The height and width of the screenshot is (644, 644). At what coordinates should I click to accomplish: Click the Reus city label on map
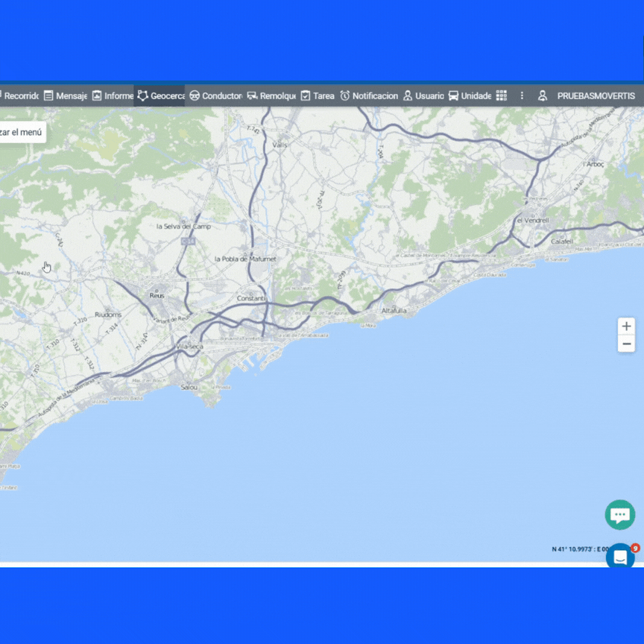tap(157, 296)
